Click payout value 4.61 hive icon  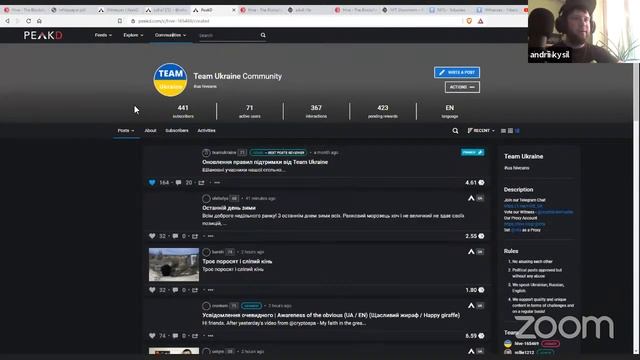481,182
